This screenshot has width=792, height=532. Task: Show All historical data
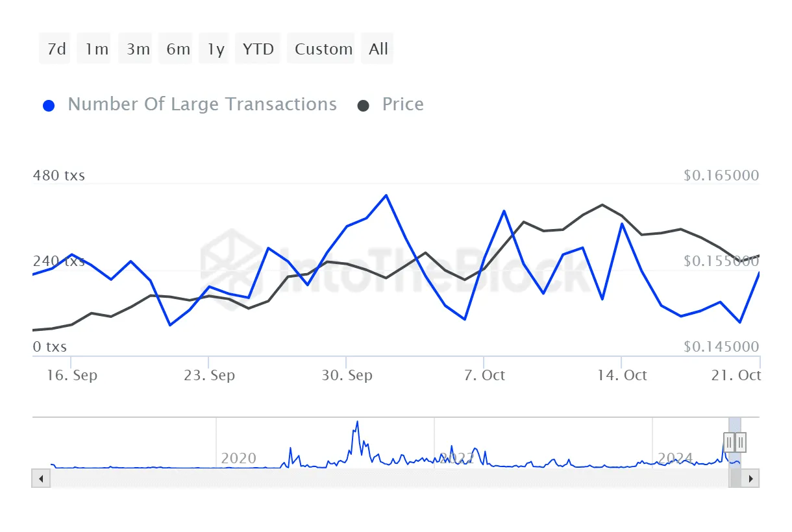pyautogui.click(x=377, y=47)
